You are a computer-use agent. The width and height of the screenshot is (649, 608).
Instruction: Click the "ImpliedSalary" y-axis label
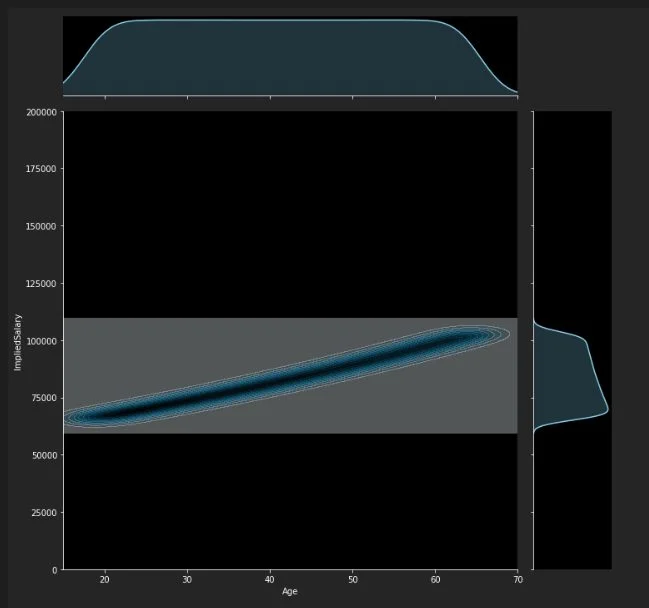pyautogui.click(x=17, y=340)
